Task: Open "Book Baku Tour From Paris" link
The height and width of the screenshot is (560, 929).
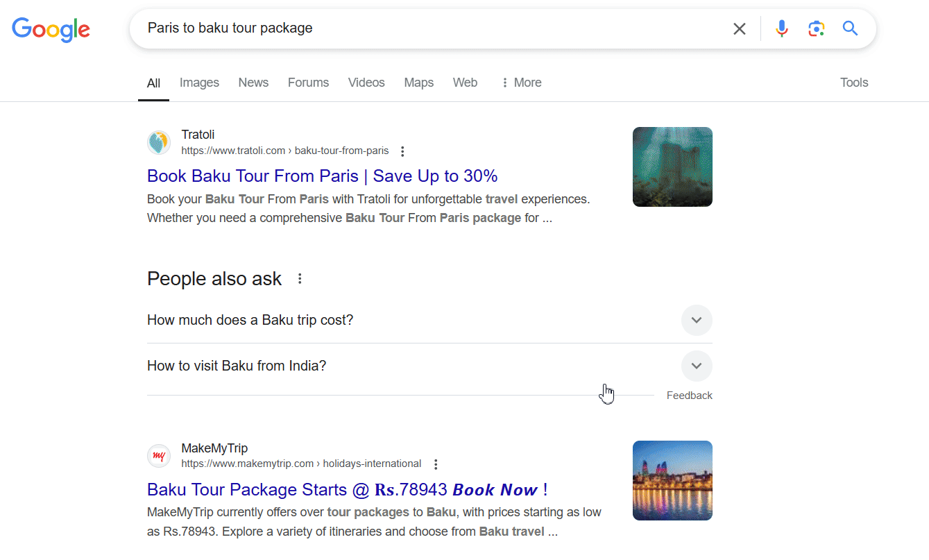Action: (x=322, y=176)
